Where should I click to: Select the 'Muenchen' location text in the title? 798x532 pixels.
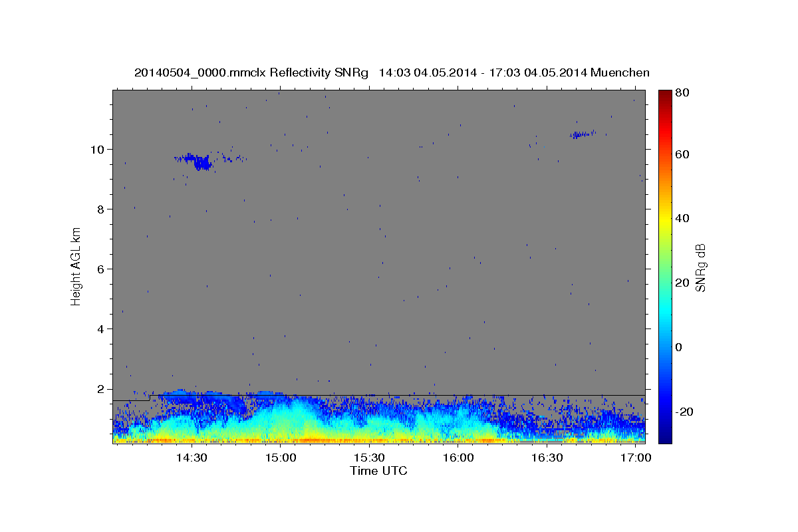click(620, 72)
